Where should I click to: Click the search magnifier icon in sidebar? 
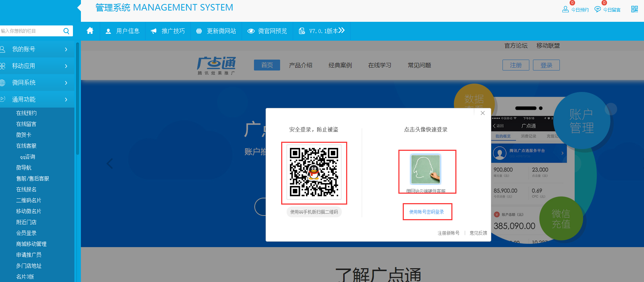[66, 31]
